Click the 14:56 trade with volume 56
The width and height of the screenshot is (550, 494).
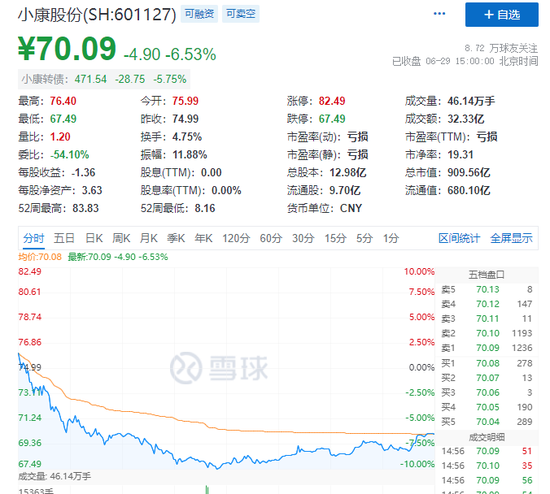pos(487,481)
